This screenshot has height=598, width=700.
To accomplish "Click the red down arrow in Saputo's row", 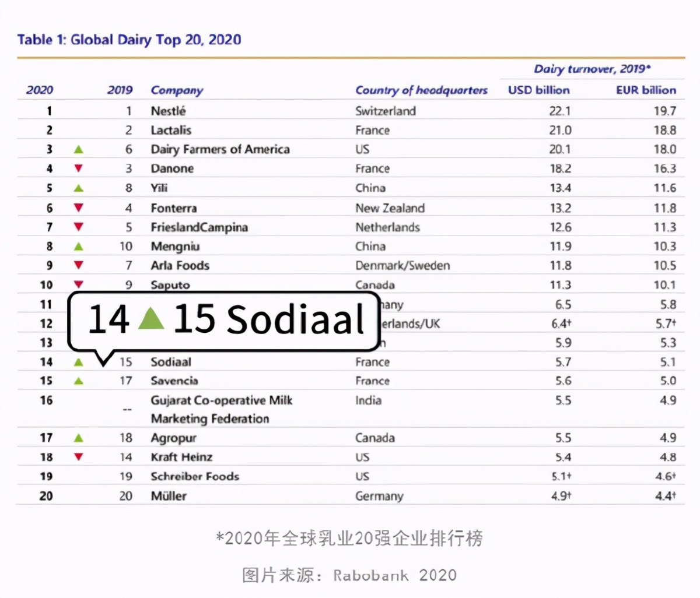I will tap(79, 284).
